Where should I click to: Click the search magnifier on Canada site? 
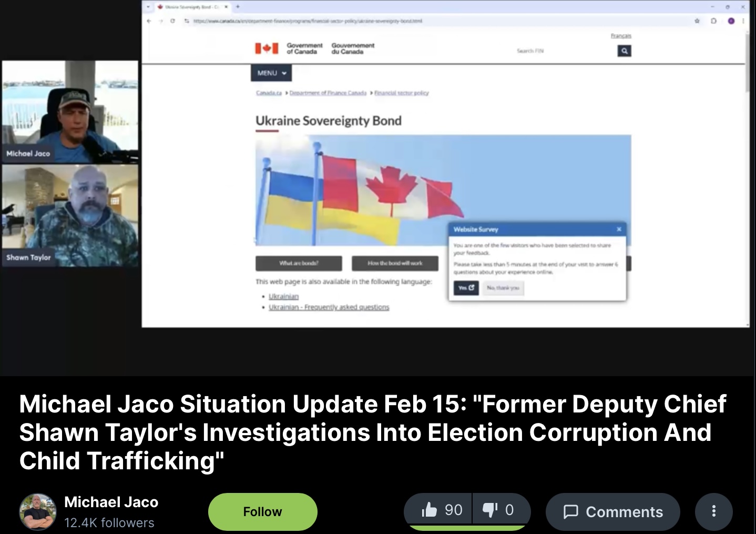click(x=624, y=51)
